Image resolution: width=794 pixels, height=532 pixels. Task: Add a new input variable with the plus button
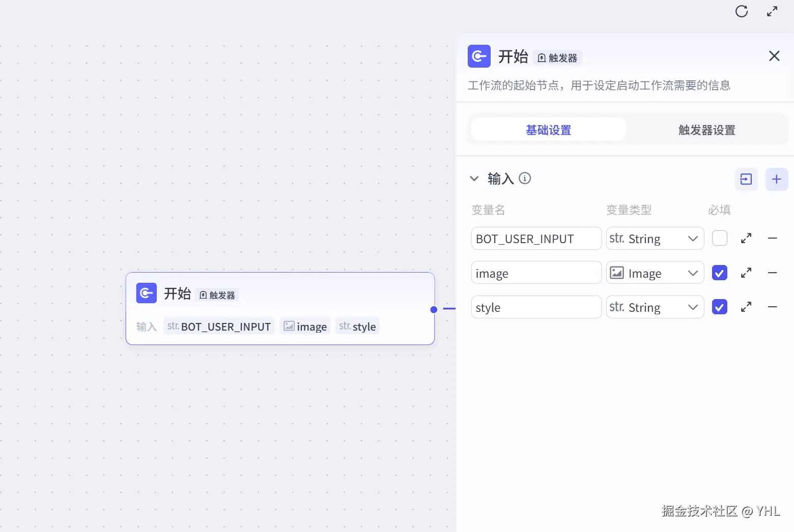tap(777, 179)
